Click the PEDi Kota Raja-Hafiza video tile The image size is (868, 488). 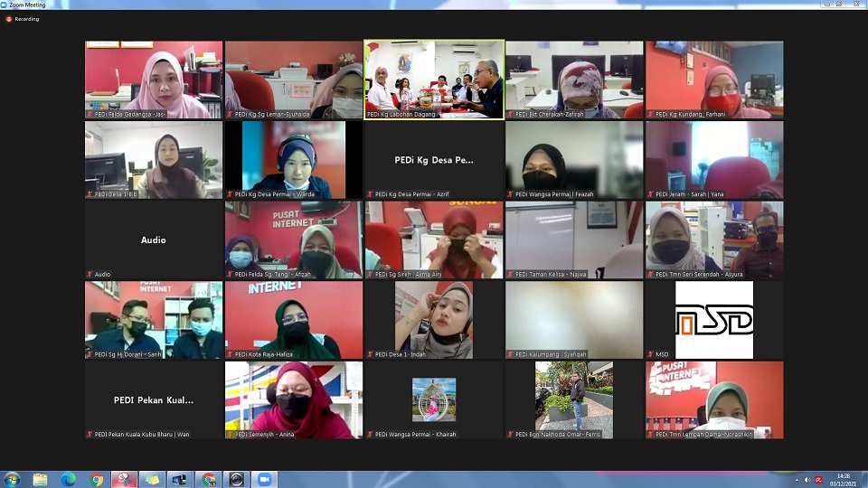pyautogui.click(x=294, y=319)
